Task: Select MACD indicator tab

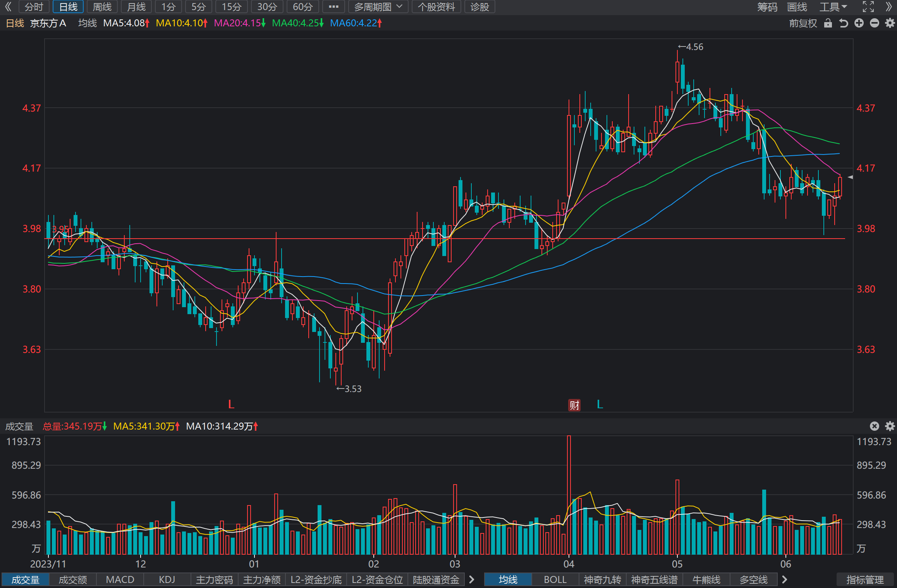Action: [x=120, y=580]
